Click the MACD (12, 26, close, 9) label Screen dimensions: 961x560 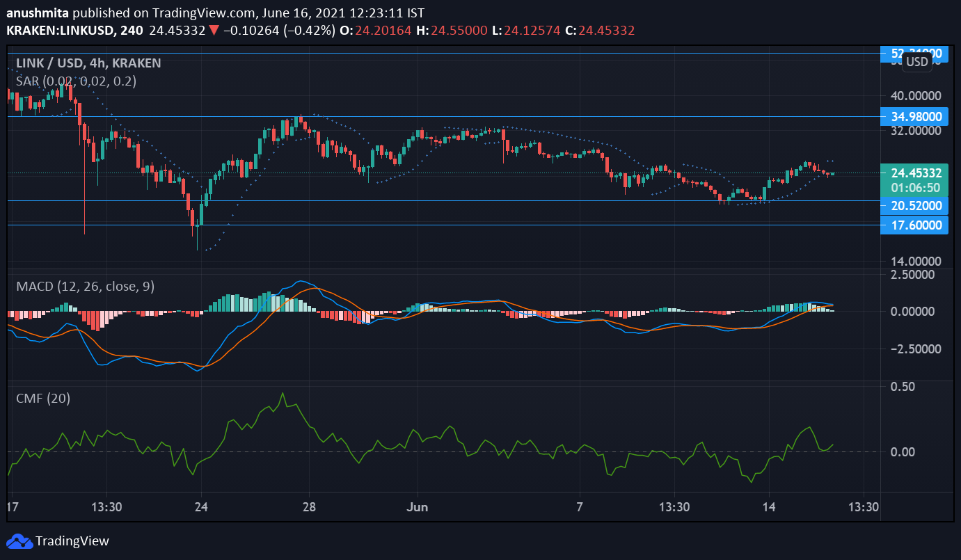[x=85, y=286]
